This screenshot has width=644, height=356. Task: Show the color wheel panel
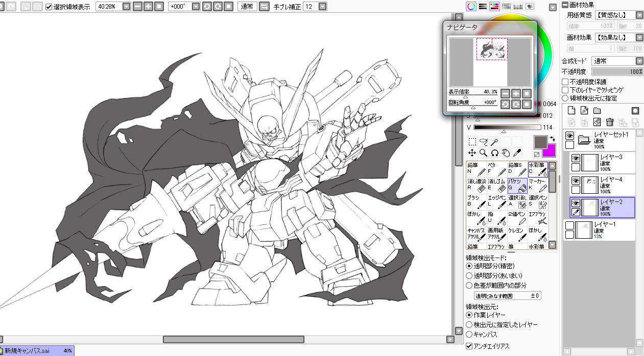pos(471,6)
